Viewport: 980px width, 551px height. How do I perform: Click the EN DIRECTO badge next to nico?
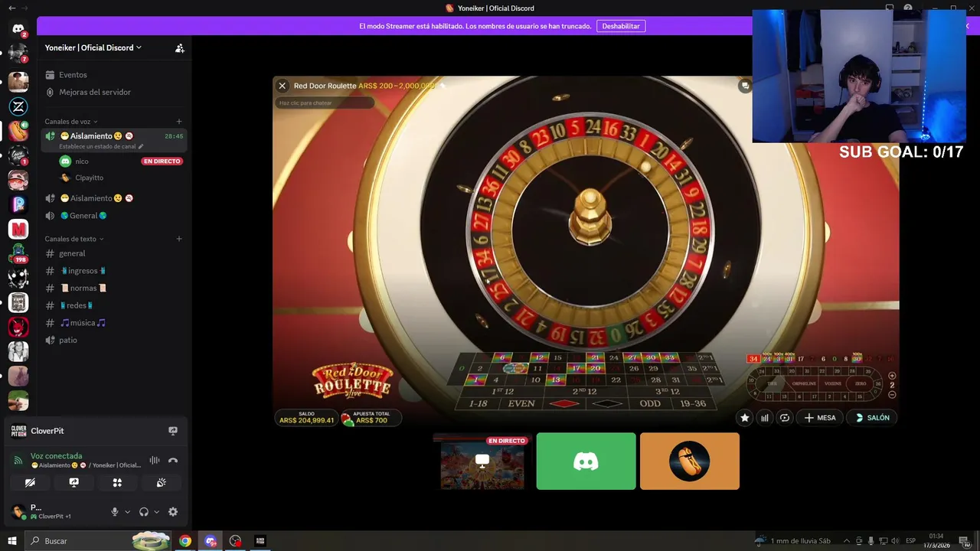click(162, 161)
